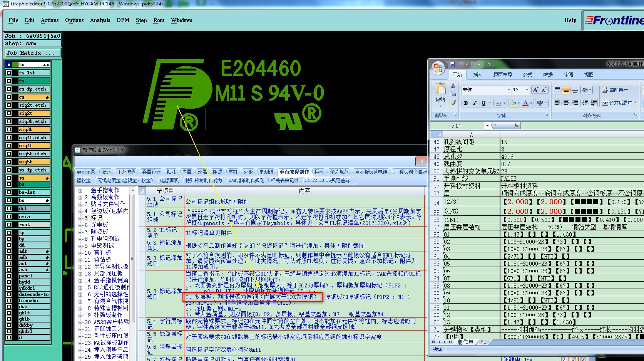
Task: Open the font name dropdown showing 宋体
Action: pyautogui.click(x=509, y=90)
